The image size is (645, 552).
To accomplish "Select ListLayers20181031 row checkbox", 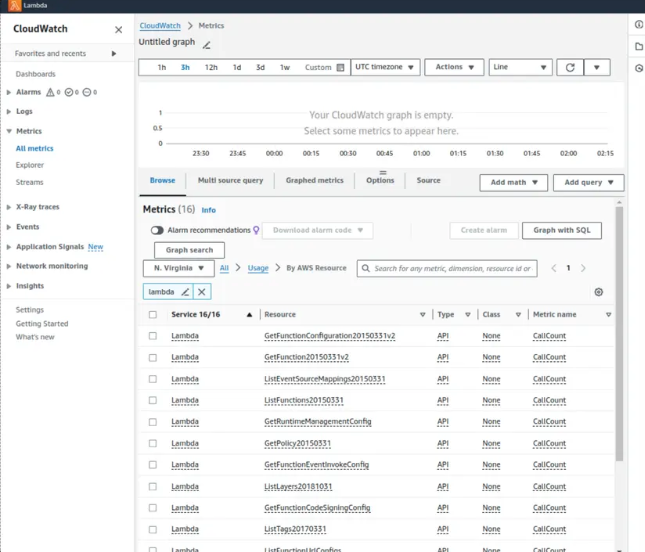I will tap(153, 487).
